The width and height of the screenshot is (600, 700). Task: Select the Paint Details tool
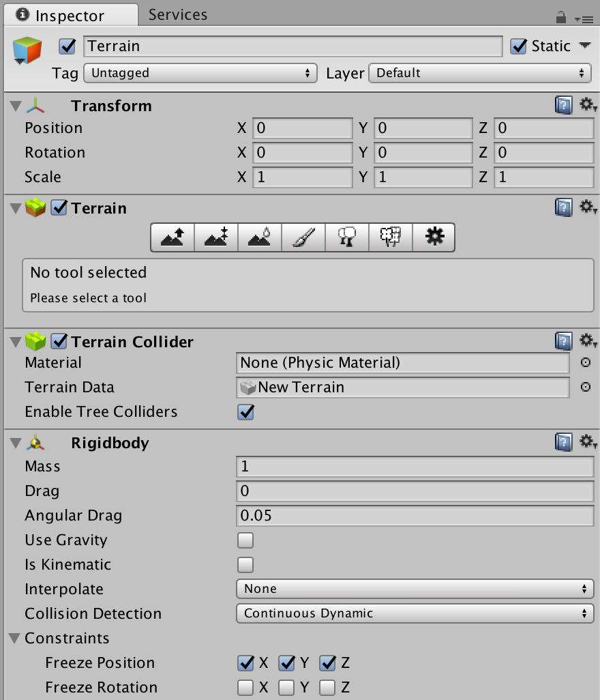point(391,237)
